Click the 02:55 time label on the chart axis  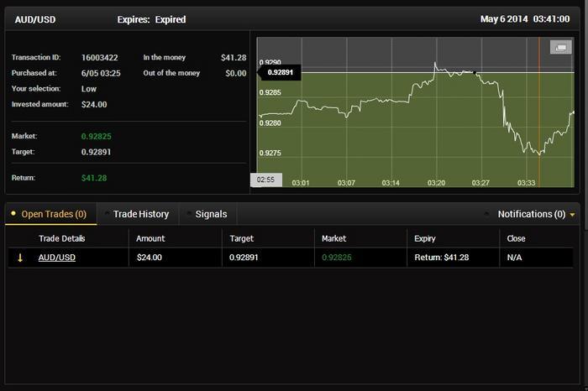coord(266,180)
